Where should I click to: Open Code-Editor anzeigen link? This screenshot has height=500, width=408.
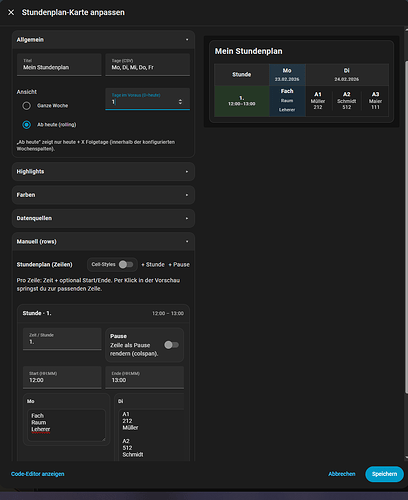(x=38, y=474)
